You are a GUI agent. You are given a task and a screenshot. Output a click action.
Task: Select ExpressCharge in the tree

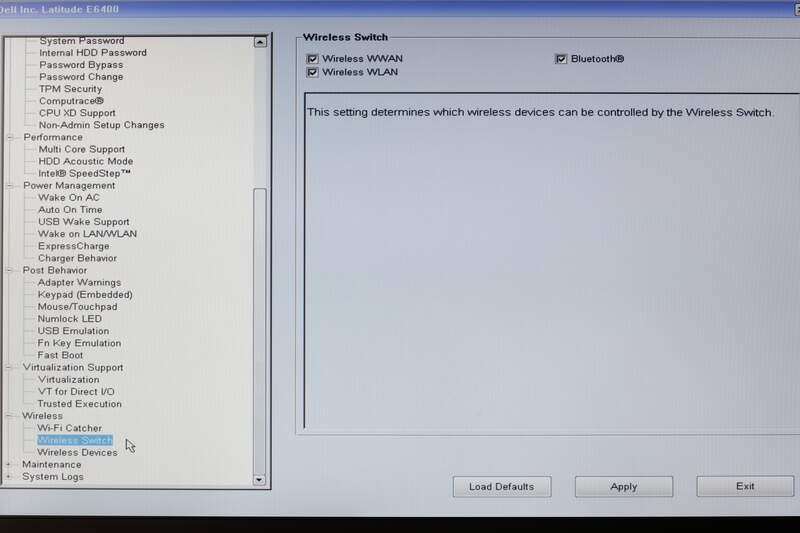pos(73,246)
